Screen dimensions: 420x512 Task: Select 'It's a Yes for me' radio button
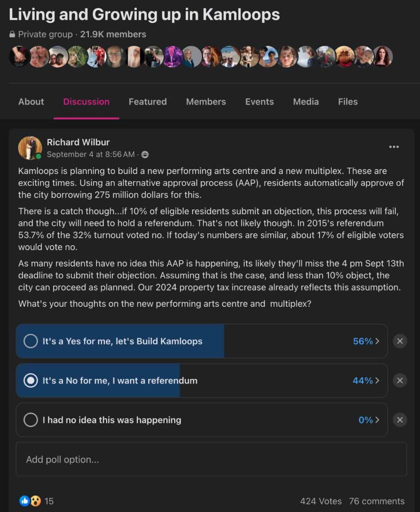(x=31, y=341)
